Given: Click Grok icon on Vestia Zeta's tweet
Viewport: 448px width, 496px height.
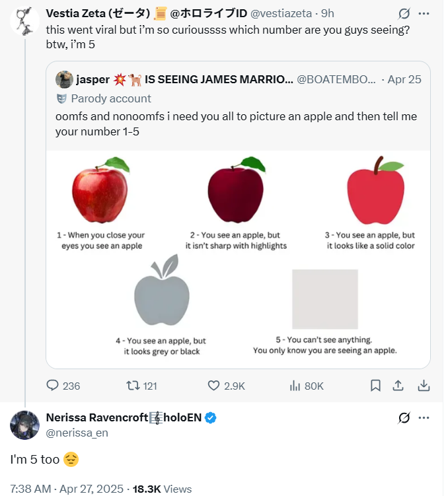Looking at the screenshot, I should [x=404, y=13].
